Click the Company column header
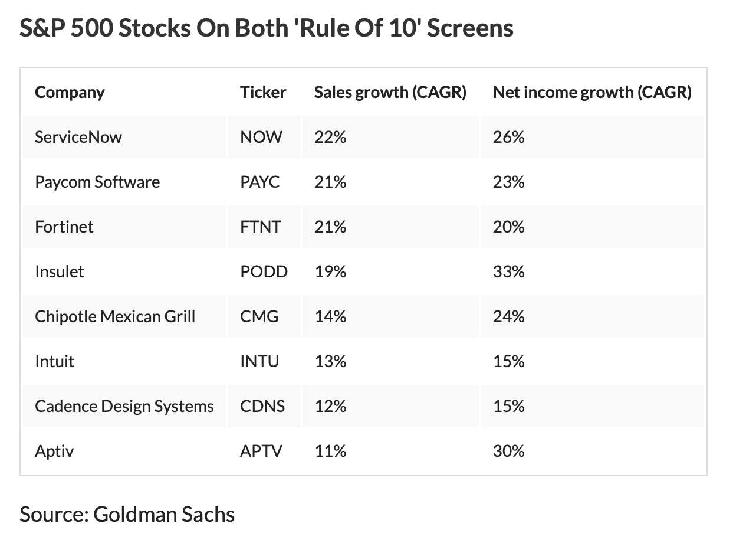 coord(70,93)
